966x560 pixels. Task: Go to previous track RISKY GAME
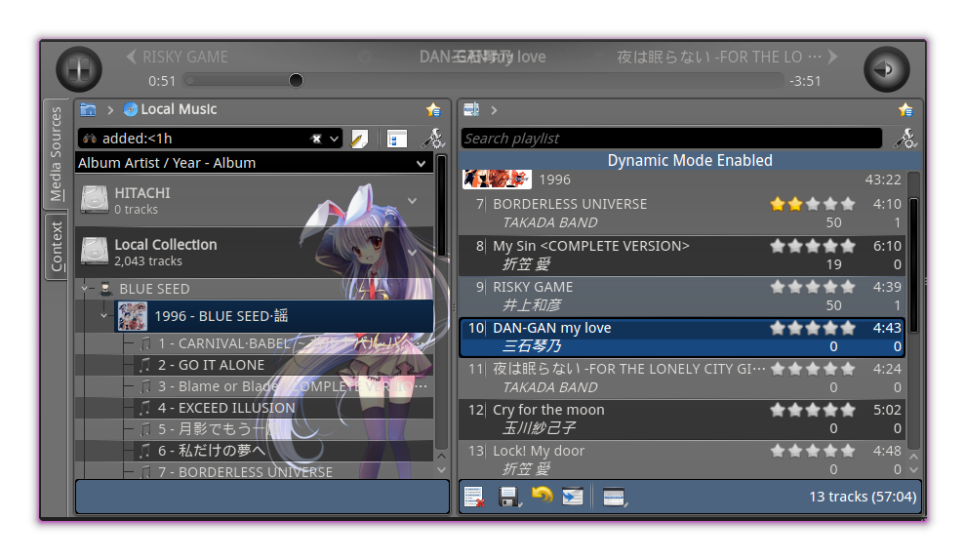click(x=178, y=57)
